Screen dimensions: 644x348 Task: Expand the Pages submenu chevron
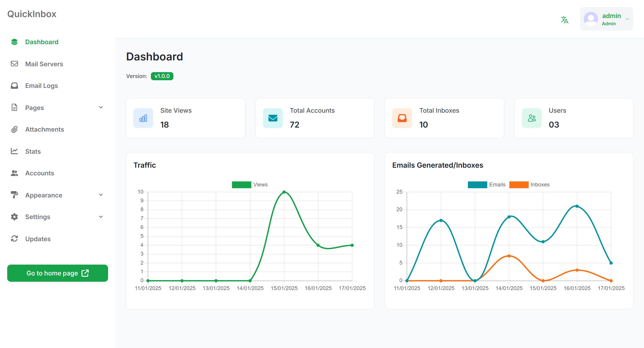pyautogui.click(x=101, y=108)
